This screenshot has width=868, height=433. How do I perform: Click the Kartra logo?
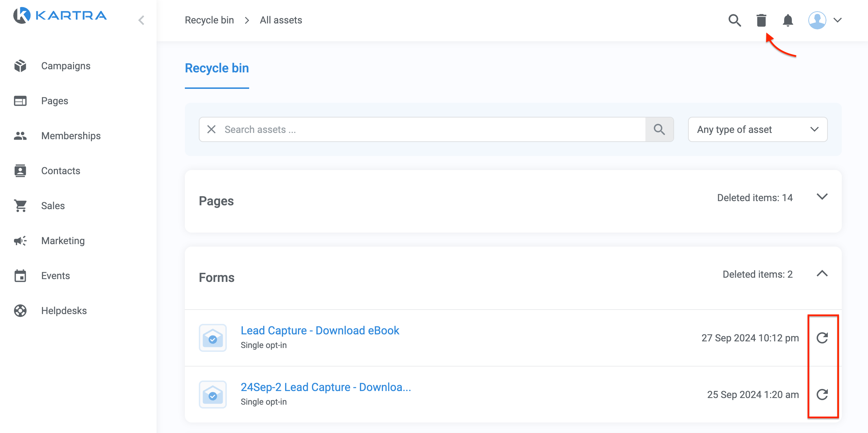tap(60, 15)
